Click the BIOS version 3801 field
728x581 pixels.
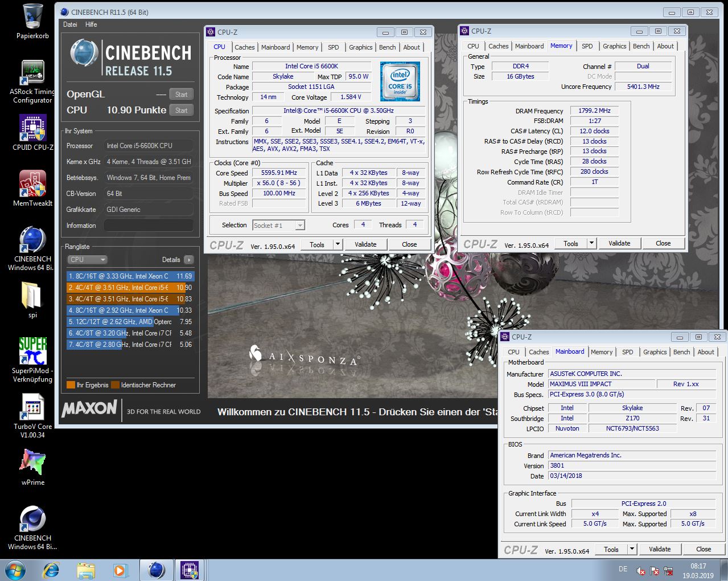632,465
